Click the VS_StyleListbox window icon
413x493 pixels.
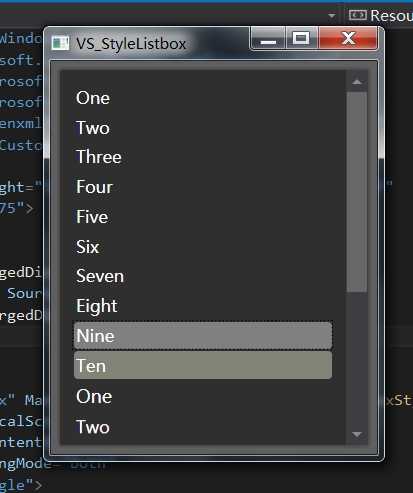60,43
